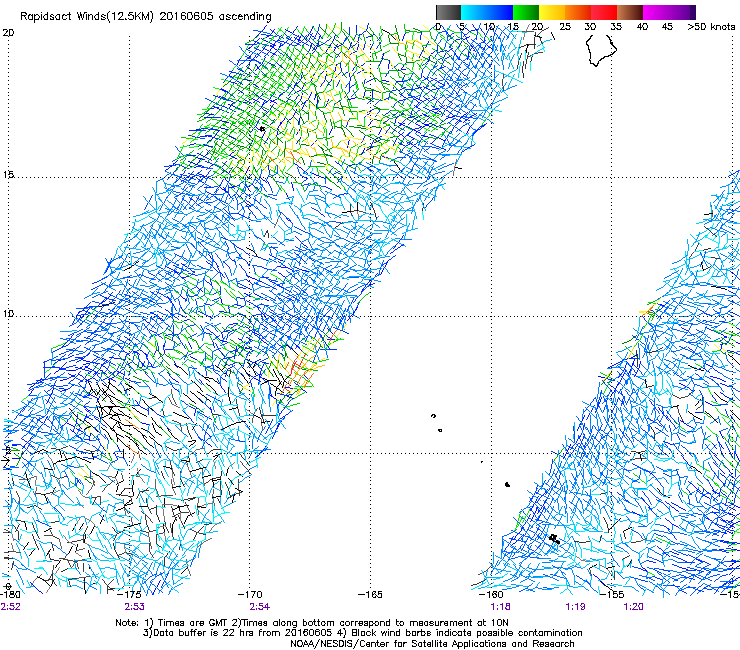The image size is (740, 650).
Task: Click the '-160' longitude label
Action: click(491, 595)
